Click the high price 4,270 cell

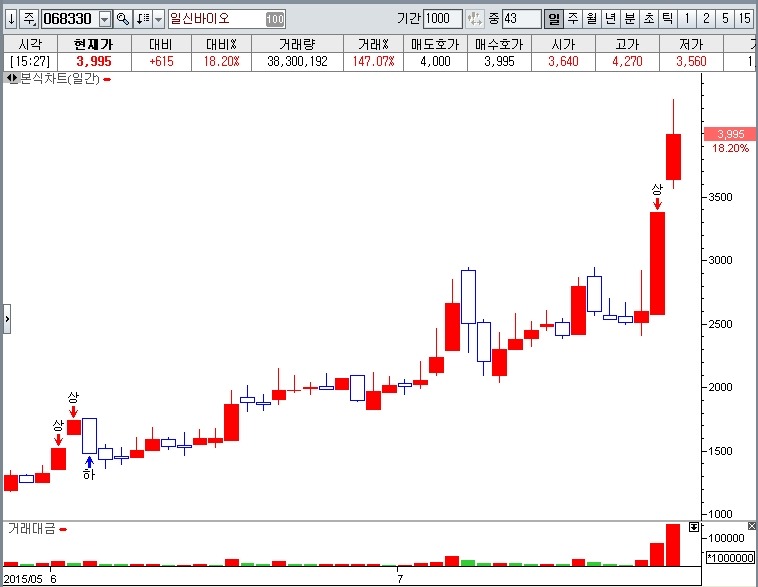point(627,61)
